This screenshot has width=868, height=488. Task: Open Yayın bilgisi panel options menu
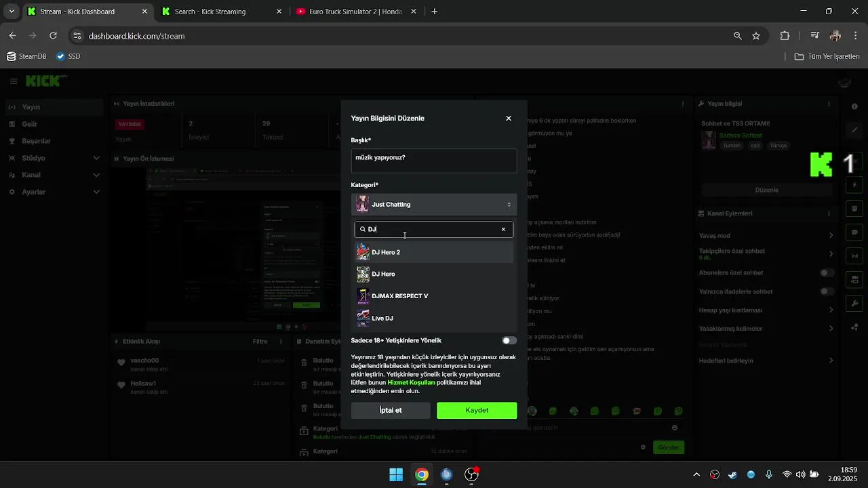(x=829, y=104)
